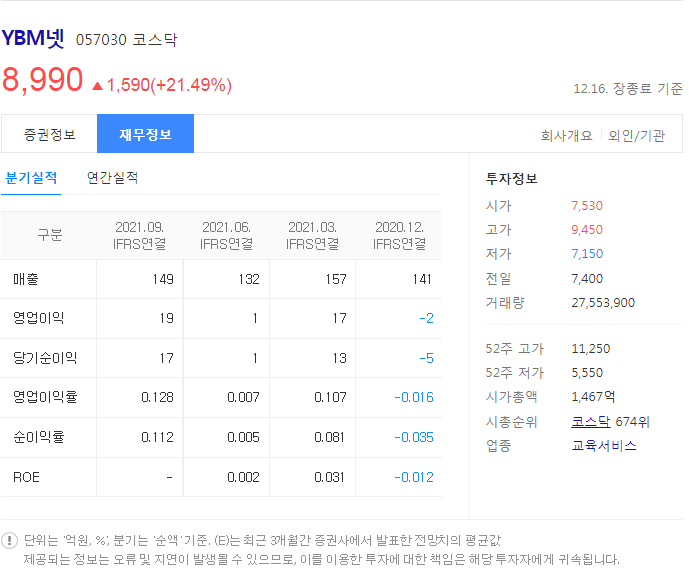Click the 2021.03. IFRS연결 column header
Viewport: 689px width, 571px height.
312,236
